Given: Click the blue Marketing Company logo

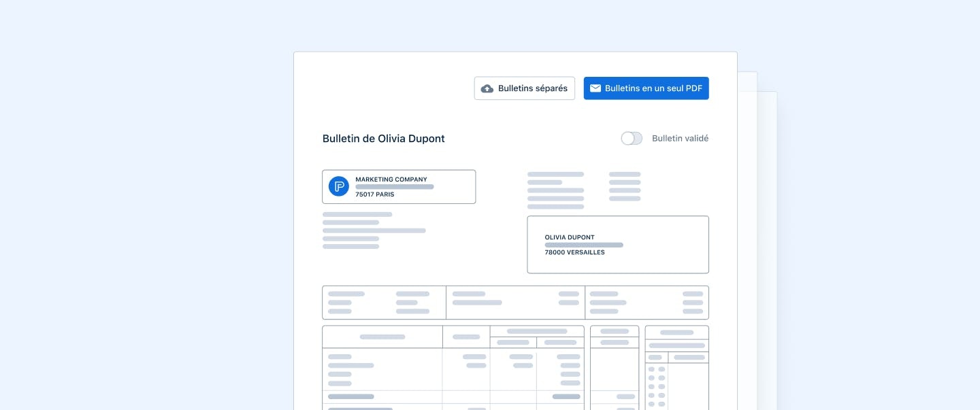Looking at the screenshot, I should (339, 186).
